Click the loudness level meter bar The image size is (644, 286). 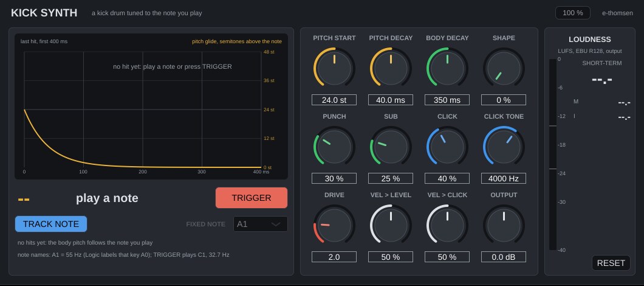click(553, 155)
